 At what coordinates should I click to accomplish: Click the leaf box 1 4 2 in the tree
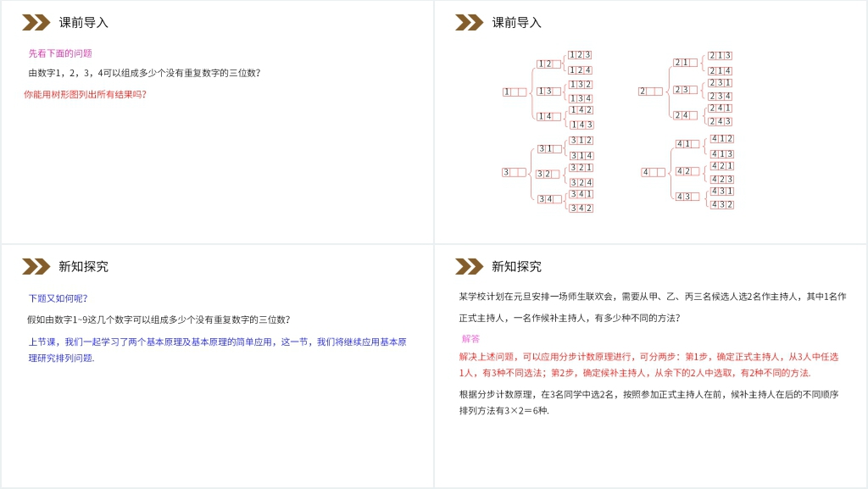pyautogui.click(x=581, y=111)
